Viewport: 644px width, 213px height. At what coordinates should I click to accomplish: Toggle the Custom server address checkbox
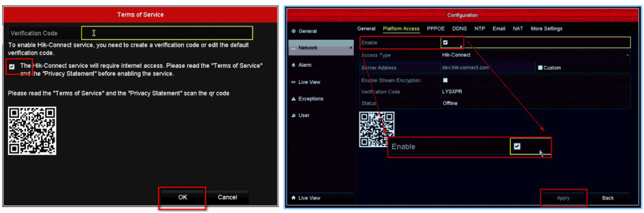[540, 67]
